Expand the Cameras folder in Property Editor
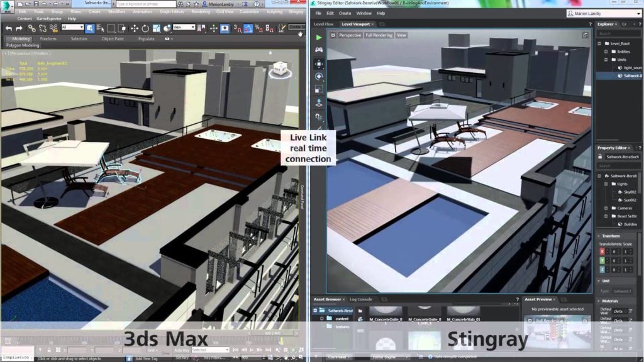 (x=606, y=208)
